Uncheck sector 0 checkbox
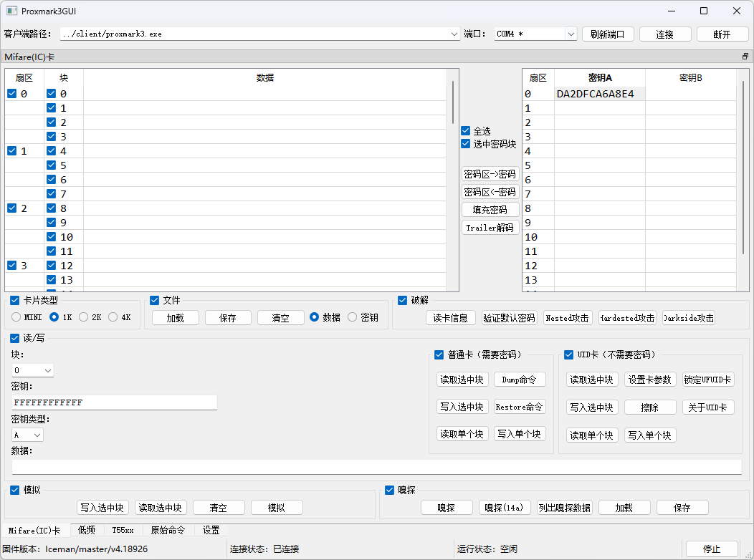The height and width of the screenshot is (560, 754). [x=12, y=94]
